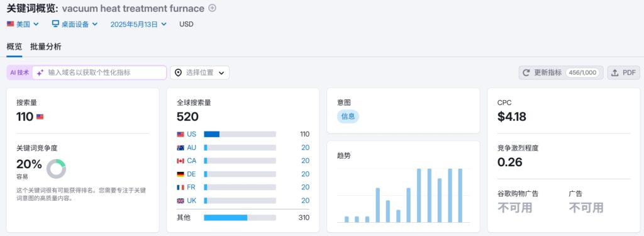Click the upload icon in PDF button

point(615,73)
